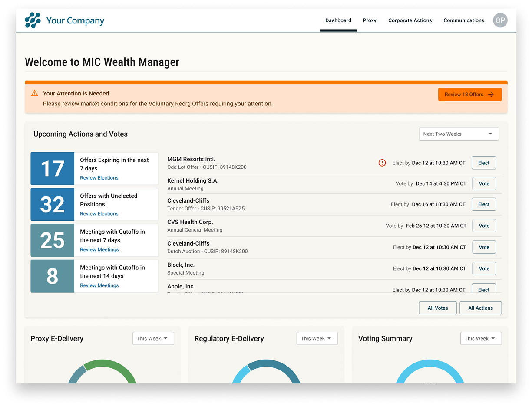Screen dimensions: 532x406
Task: Click the blue 17 offers expiring tile
Action: click(53, 169)
